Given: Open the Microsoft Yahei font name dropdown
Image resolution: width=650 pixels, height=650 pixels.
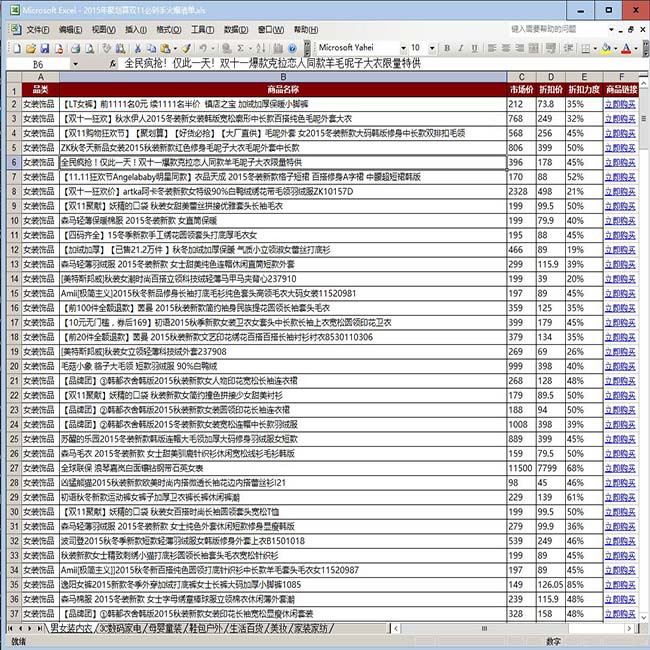Looking at the screenshot, I should click(403, 48).
